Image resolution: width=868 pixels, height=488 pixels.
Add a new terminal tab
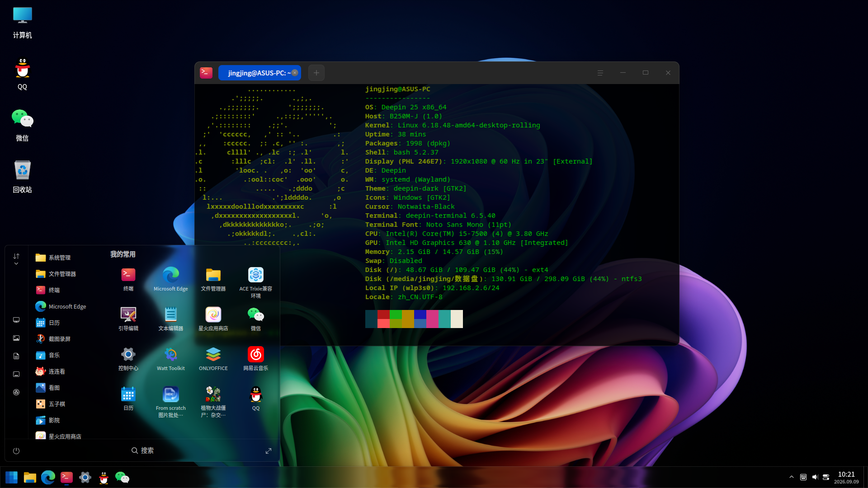point(316,73)
